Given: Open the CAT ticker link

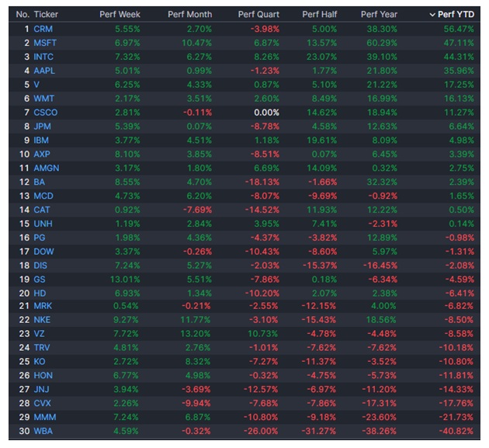Looking at the screenshot, I should coord(41,210).
